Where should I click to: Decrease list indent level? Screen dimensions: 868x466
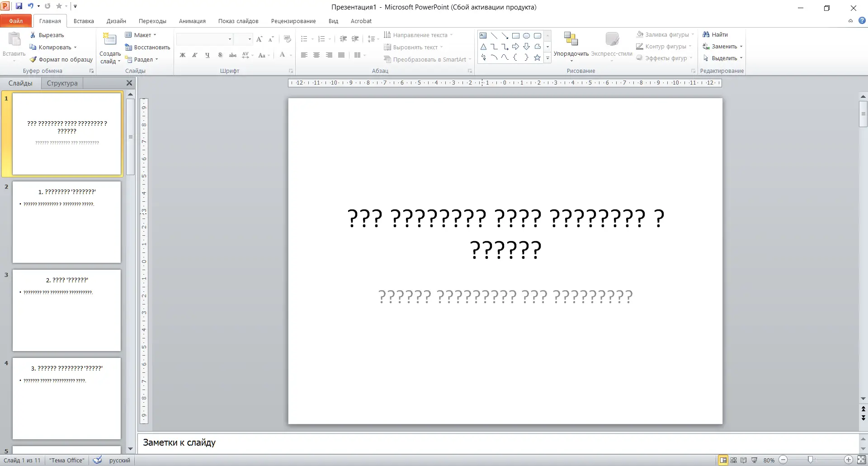coord(343,39)
